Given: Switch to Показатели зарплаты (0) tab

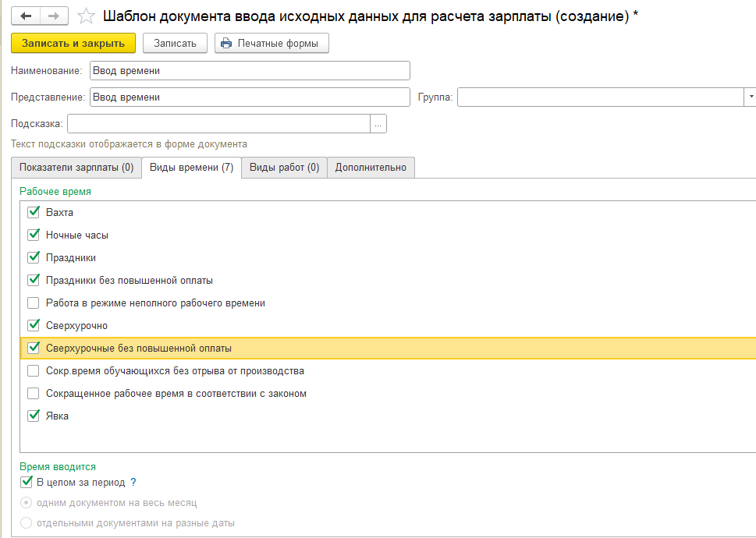Looking at the screenshot, I should click(x=76, y=168).
